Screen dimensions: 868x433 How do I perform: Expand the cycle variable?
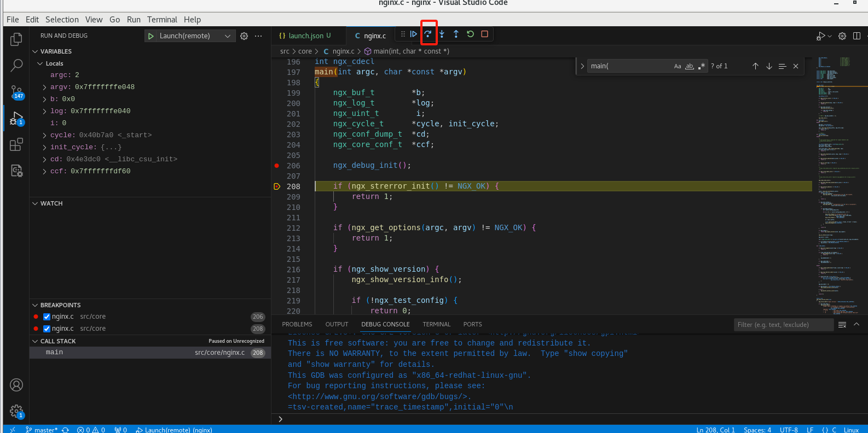pos(44,135)
